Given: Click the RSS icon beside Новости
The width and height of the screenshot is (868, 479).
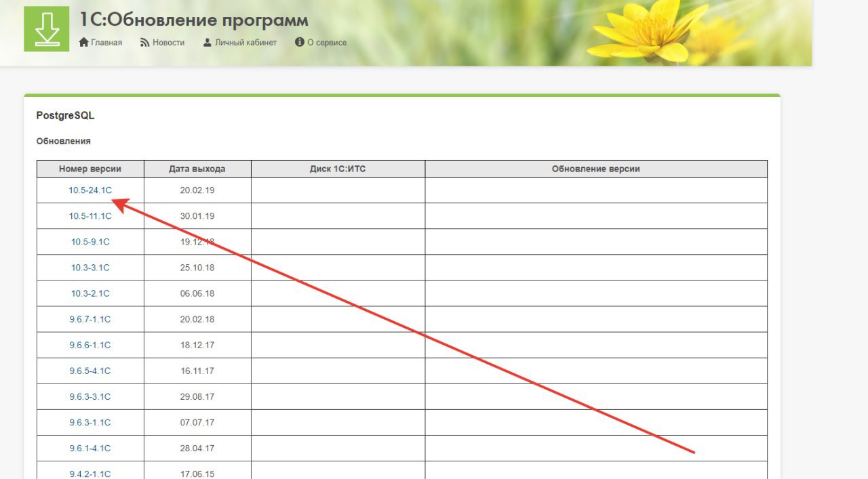Looking at the screenshot, I should tap(145, 42).
